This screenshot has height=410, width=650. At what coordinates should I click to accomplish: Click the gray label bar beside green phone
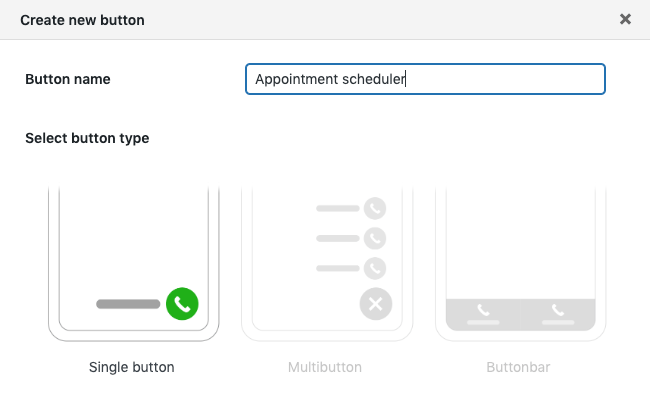coord(128,304)
